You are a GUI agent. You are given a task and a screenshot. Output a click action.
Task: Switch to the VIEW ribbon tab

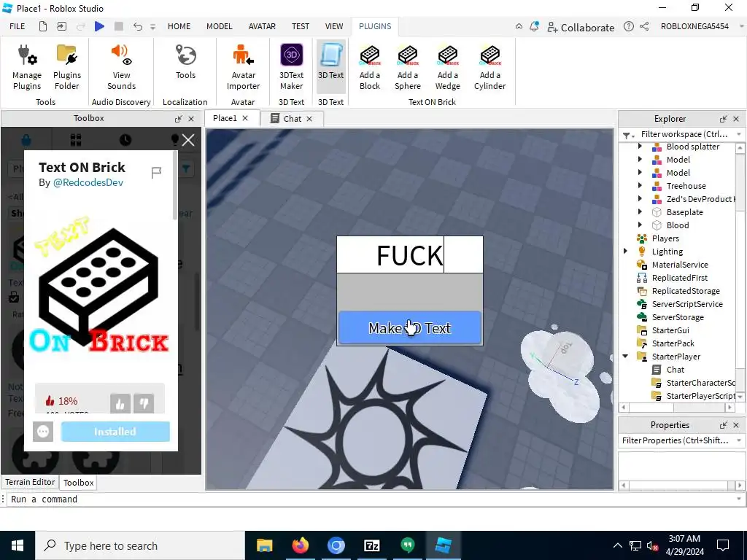point(334,26)
